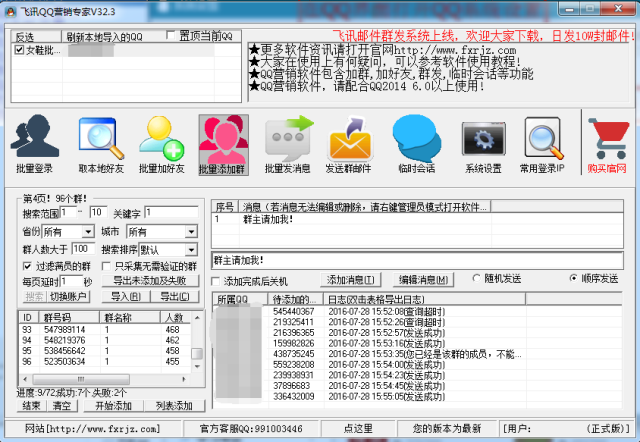This screenshot has height=442, width=640.
Task: Open the 常用登录IP search icon
Action: click(543, 145)
